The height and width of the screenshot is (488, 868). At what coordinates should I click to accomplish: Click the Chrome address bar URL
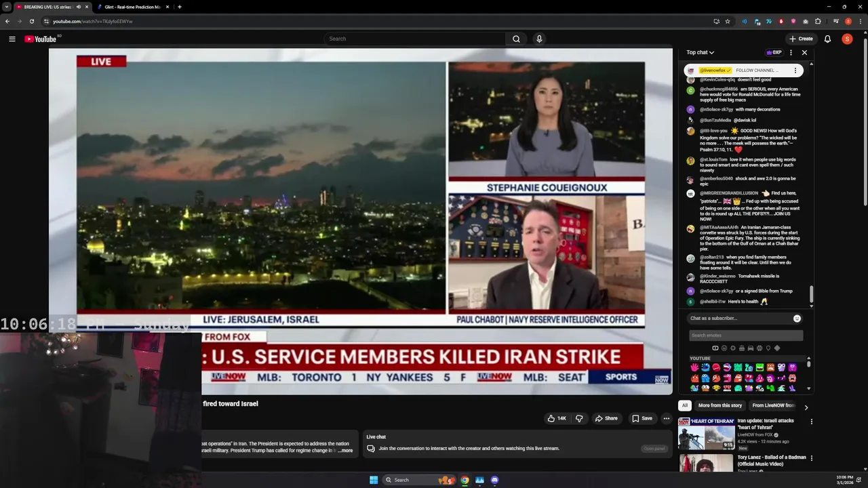pyautogui.click(x=93, y=21)
